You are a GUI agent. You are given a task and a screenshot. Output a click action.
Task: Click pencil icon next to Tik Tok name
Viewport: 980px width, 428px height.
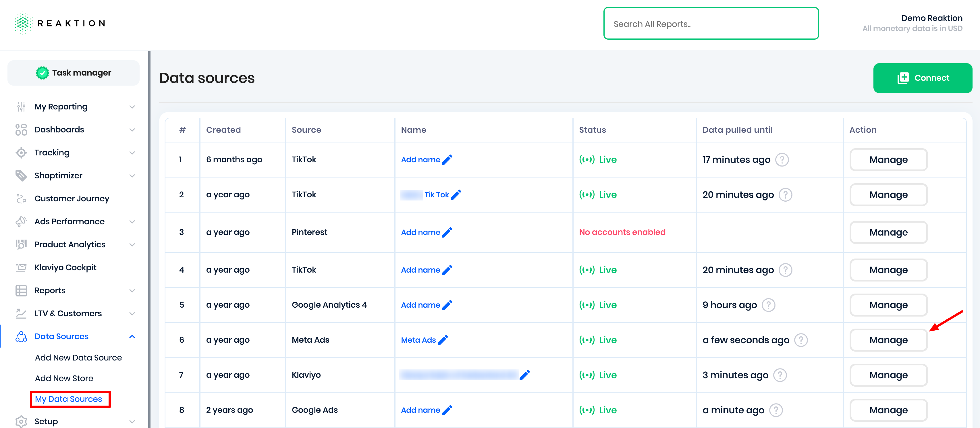(x=456, y=195)
